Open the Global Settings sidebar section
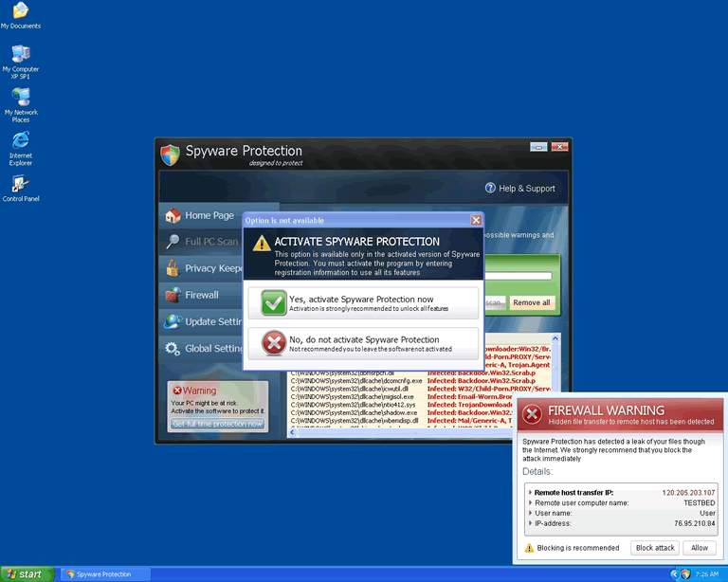 tap(201, 348)
